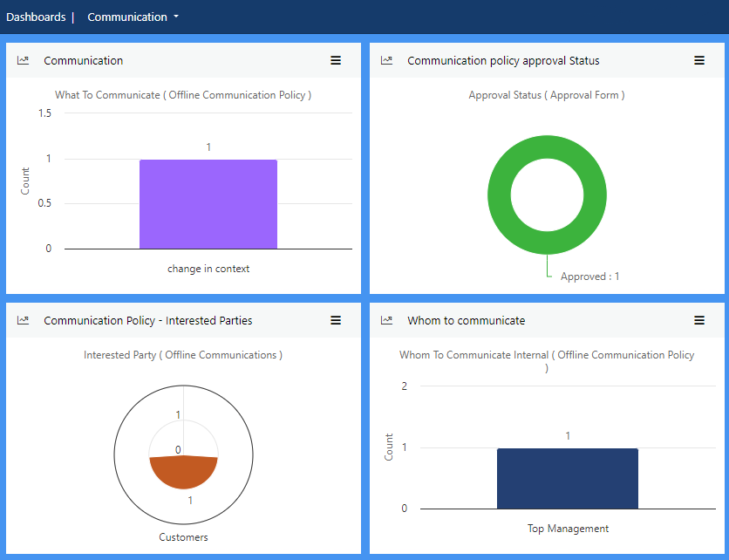Click the Communication Policy - Interested Parties title
Image resolution: width=729 pixels, height=560 pixels.
coord(148,320)
